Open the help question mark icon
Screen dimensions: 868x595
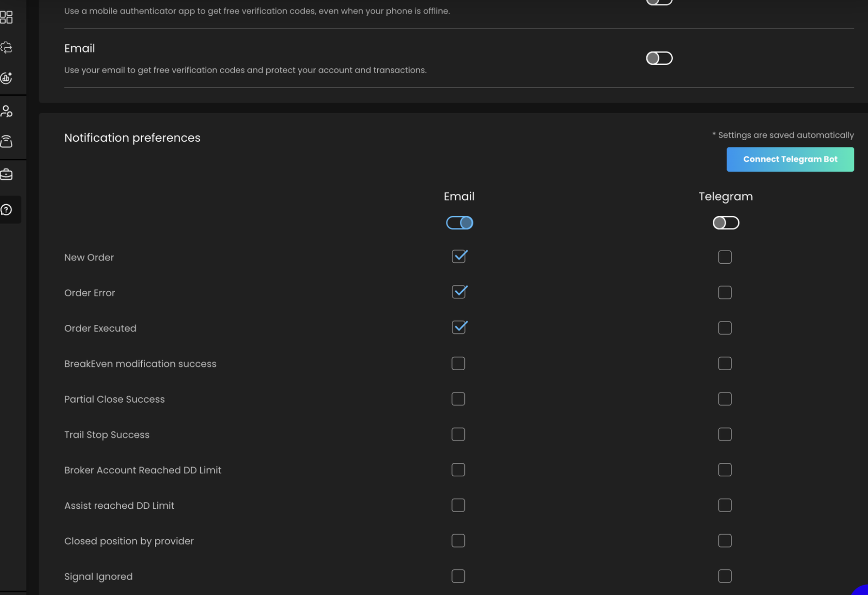point(7,210)
